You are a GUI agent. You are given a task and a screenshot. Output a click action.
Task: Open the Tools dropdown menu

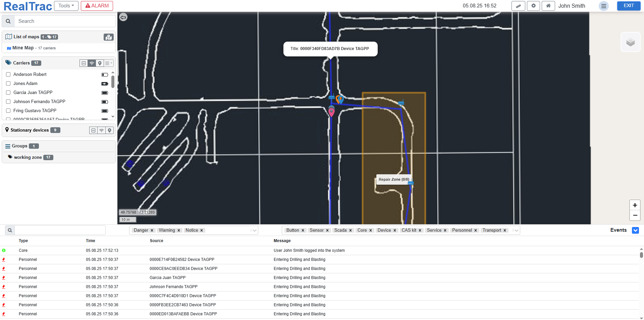[66, 6]
